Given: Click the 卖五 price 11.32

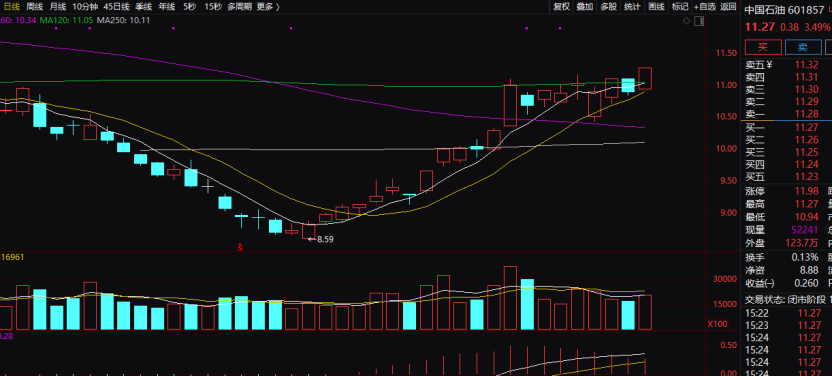Looking at the screenshot, I should [x=807, y=65].
